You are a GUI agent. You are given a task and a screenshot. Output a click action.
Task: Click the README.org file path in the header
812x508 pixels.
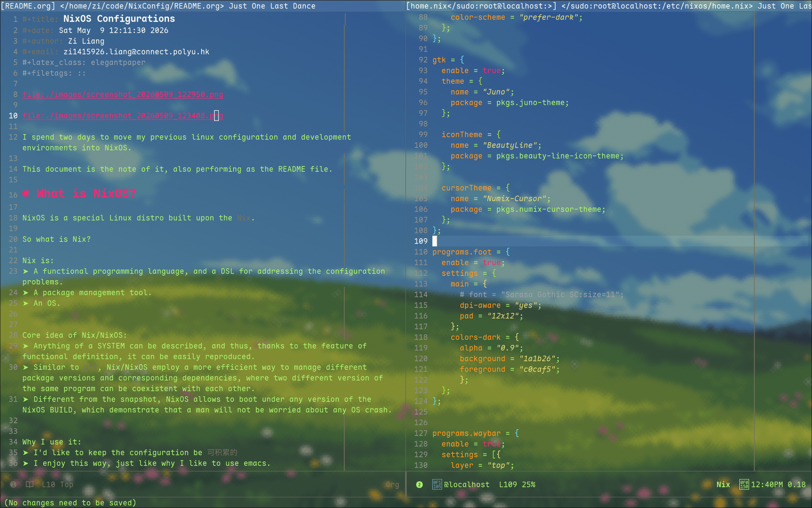(x=142, y=6)
